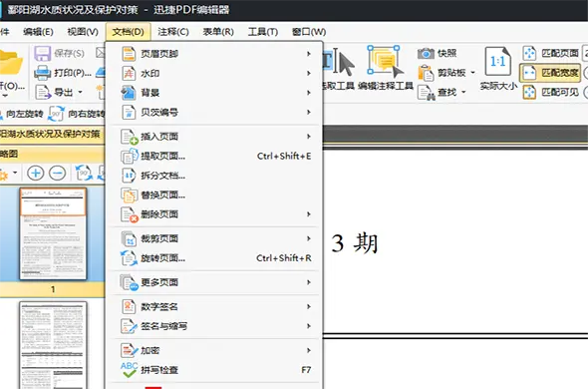Click the ABC spell check icon
588x389 pixels.
point(129,370)
